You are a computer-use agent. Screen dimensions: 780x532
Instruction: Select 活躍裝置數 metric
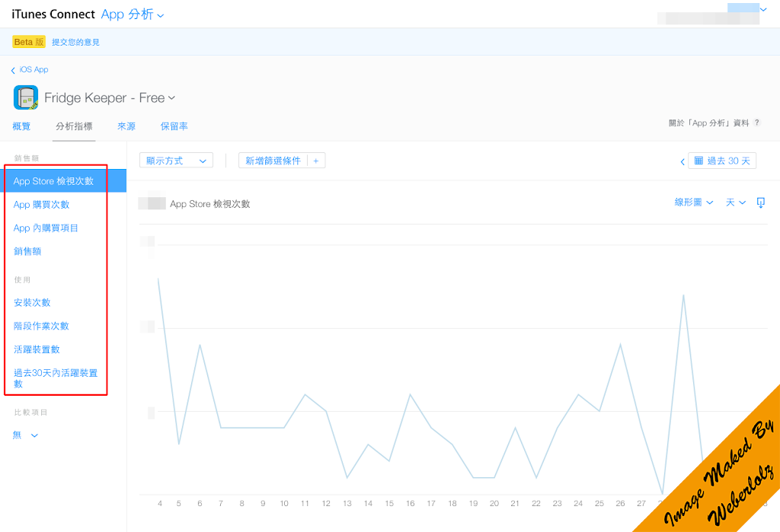pos(37,349)
